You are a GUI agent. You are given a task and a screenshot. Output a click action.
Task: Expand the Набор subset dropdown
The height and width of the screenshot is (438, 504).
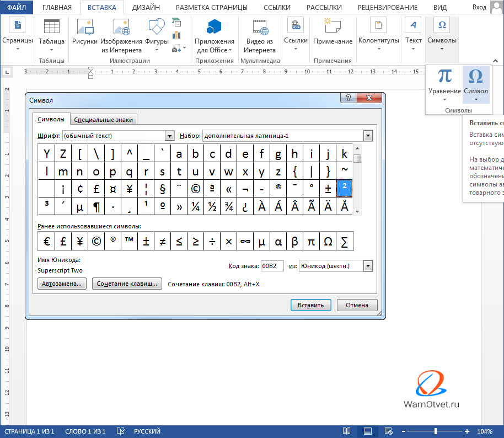point(368,136)
